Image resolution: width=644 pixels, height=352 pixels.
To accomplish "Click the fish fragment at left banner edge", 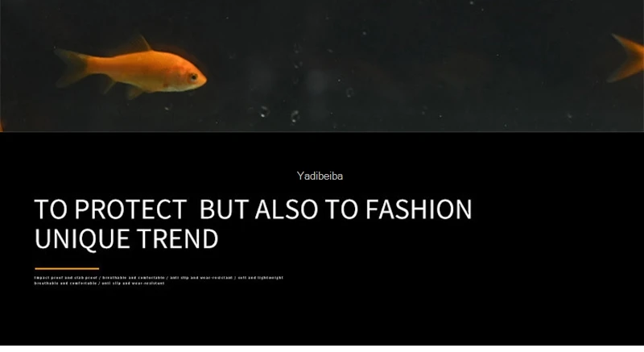I will click(x=2, y=126).
